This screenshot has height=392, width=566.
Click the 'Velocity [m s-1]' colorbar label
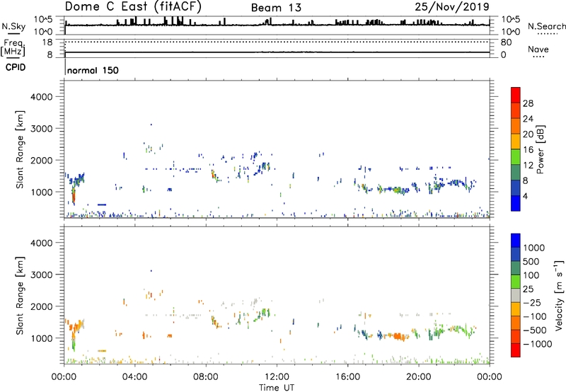tap(559, 295)
